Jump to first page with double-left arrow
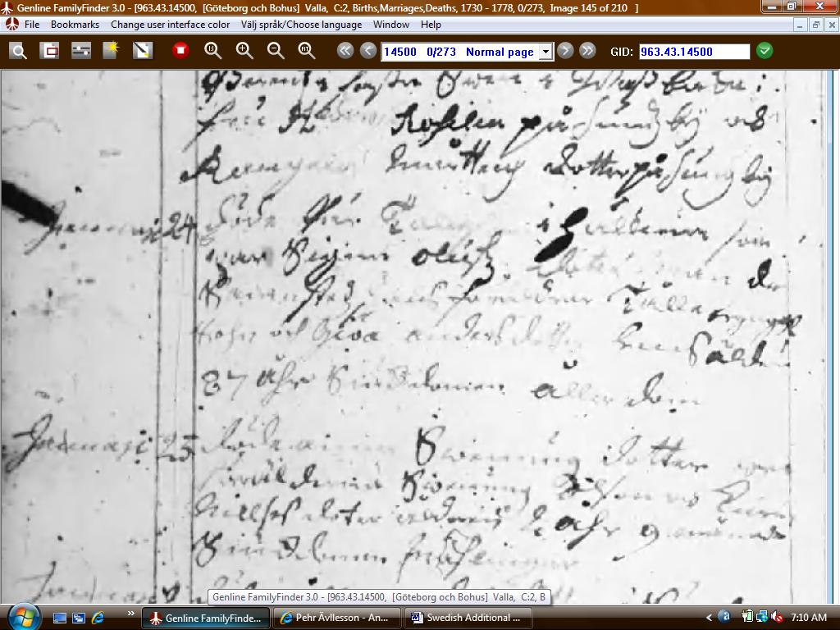Screen dimensions: 840x630 345,51
